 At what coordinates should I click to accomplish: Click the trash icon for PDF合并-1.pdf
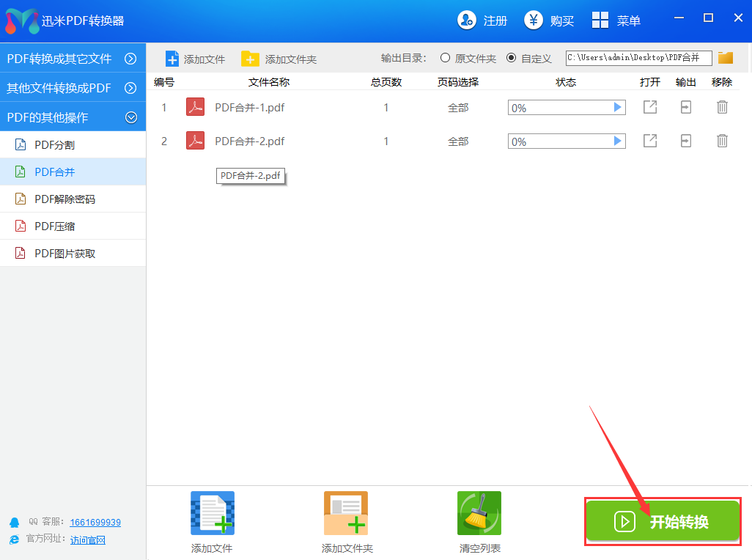[x=722, y=108]
